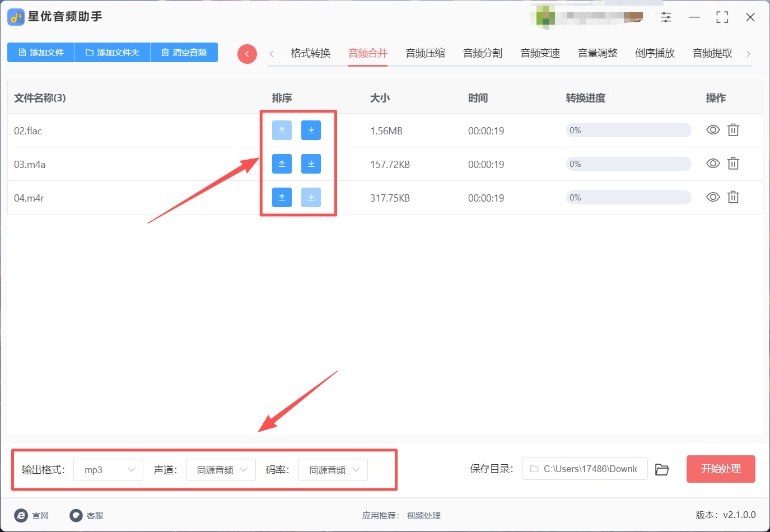The height and width of the screenshot is (532, 770).
Task: Preview 02.flac with the eye icon
Action: pos(713,130)
